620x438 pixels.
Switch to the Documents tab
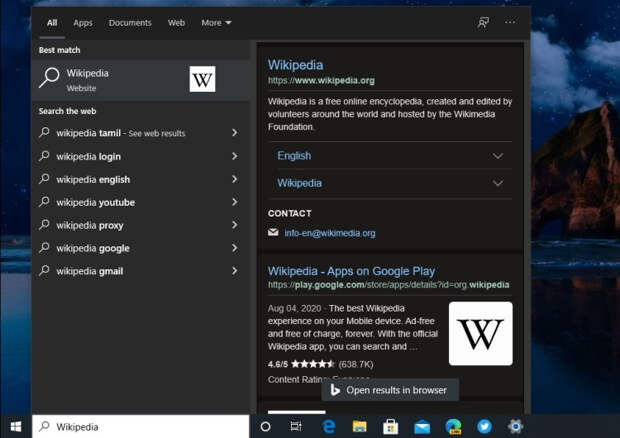(130, 22)
